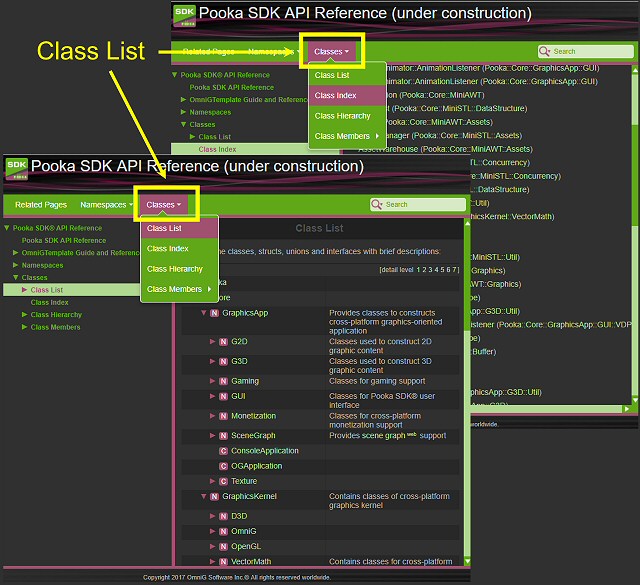Image resolution: width=640 pixels, height=585 pixels.
Task: Open the VectorMath namespace link
Action: click(x=251, y=562)
